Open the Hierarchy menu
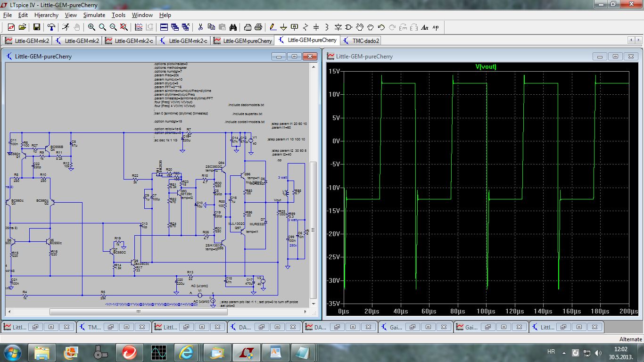This screenshot has width=644, height=362. [46, 15]
